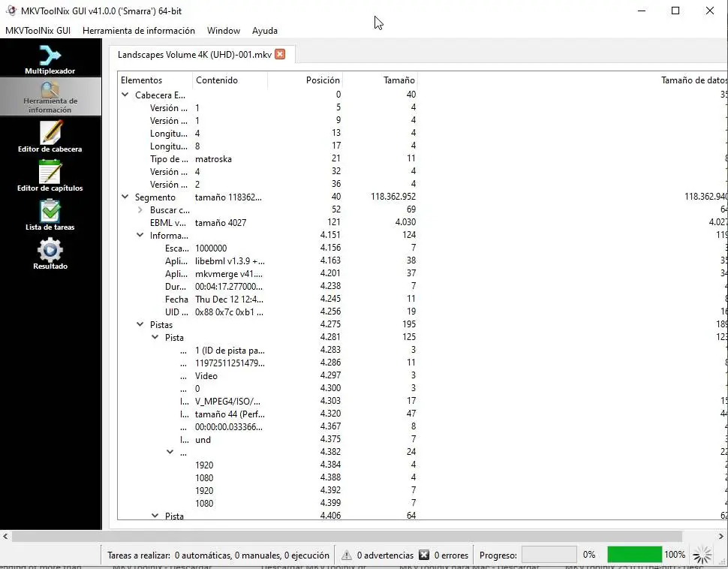Select the 'Dur...' 00:04:17.277000 row

pos(423,286)
